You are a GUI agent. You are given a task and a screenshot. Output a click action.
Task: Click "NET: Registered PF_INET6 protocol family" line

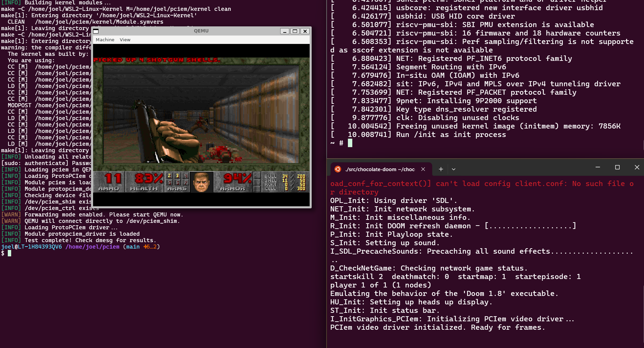coord(451,59)
